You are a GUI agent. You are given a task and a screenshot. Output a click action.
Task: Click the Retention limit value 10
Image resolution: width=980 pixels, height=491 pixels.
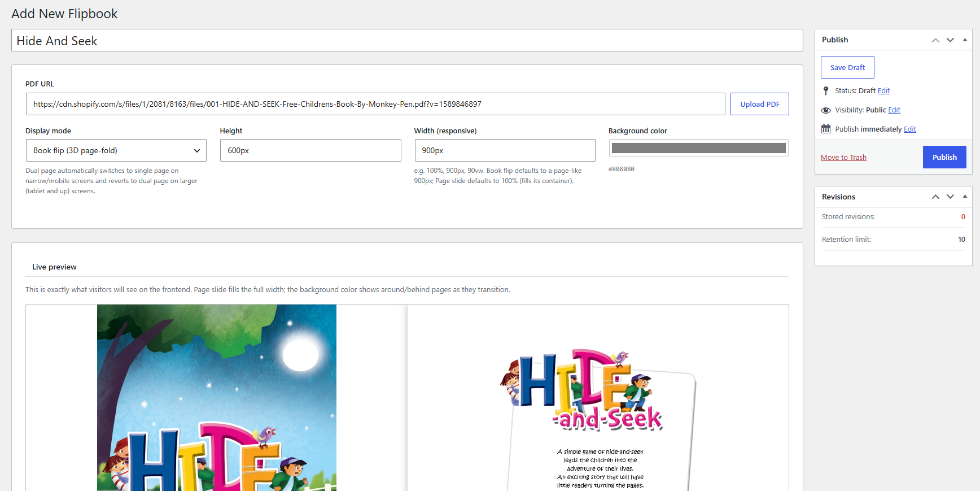[x=961, y=240]
